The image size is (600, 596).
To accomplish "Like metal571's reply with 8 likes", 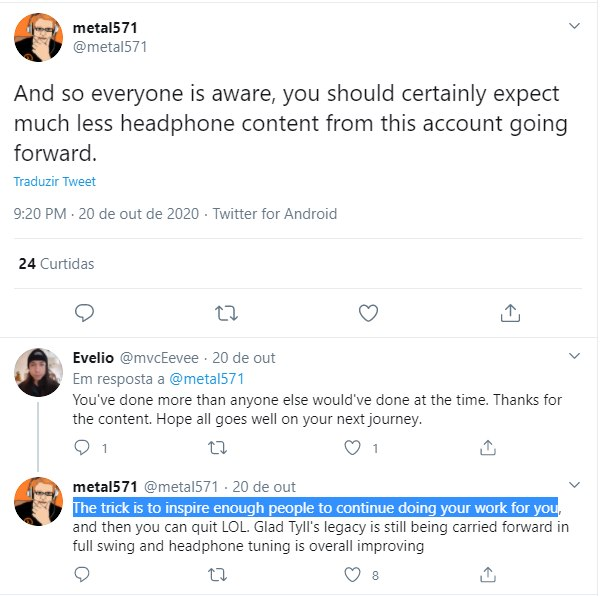I will (352, 575).
